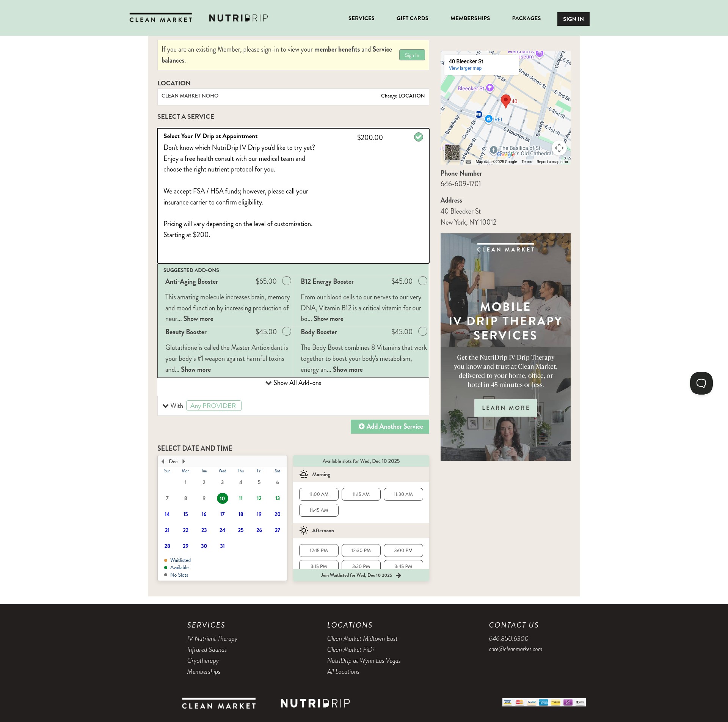
Task: Click the green selected-service checkmark
Action: pos(419,137)
